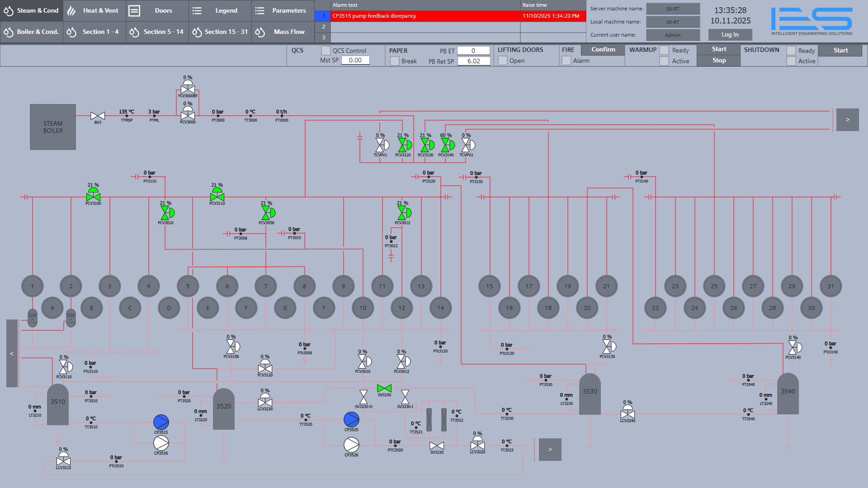Open next page arrow near TT3523
Image resolution: width=868 pixels, height=488 pixels.
click(x=550, y=449)
